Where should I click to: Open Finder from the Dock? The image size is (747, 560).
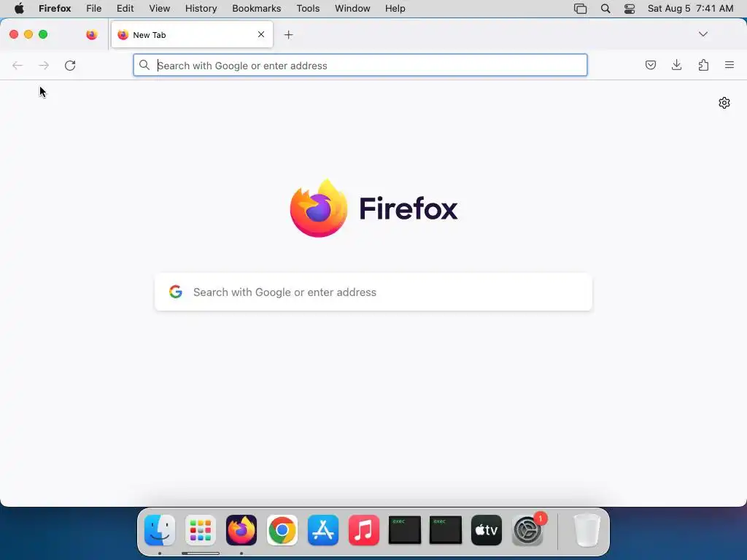click(x=160, y=530)
